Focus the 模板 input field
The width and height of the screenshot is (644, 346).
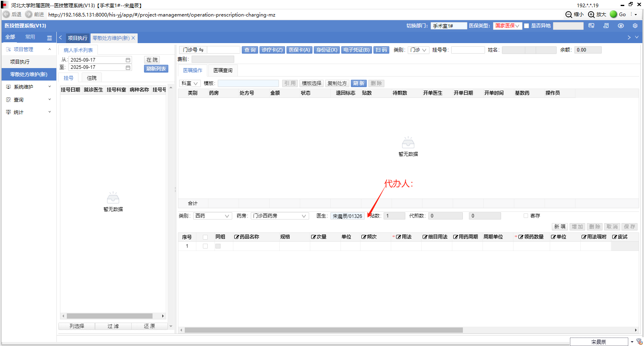point(248,83)
